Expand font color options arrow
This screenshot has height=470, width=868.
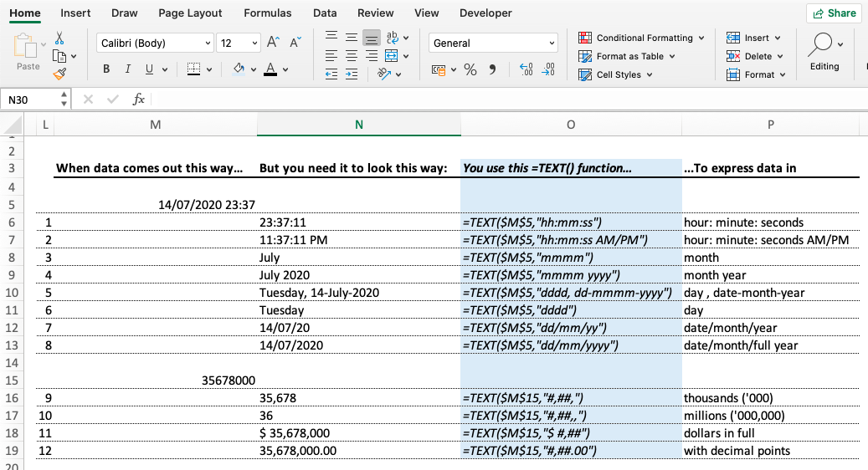point(285,69)
